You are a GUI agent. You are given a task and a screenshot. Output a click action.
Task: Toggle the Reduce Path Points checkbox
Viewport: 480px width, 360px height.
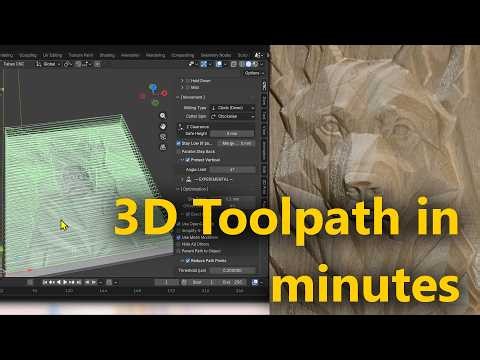point(188,260)
